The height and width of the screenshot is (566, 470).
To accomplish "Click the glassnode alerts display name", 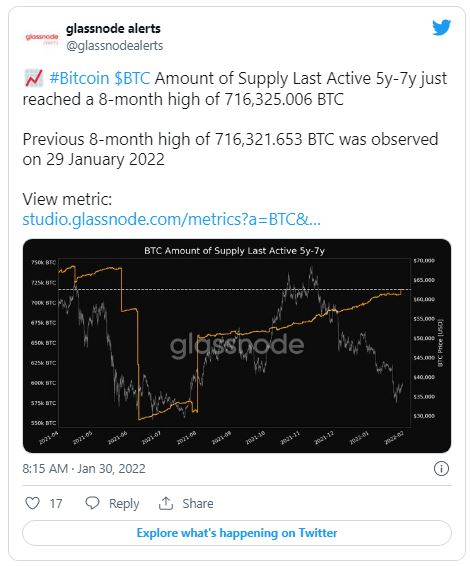I will click(113, 29).
